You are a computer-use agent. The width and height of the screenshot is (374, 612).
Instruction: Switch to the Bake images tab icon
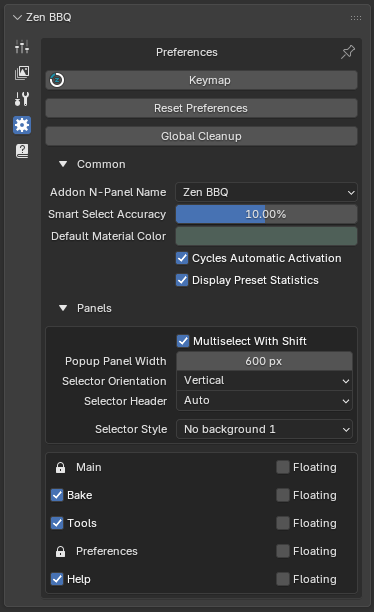click(22, 73)
